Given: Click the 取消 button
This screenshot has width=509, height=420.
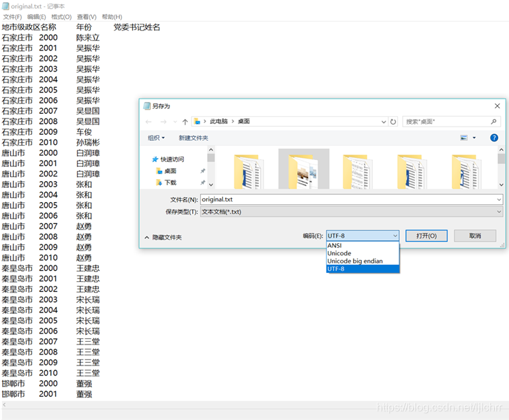Looking at the screenshot, I should pos(475,236).
